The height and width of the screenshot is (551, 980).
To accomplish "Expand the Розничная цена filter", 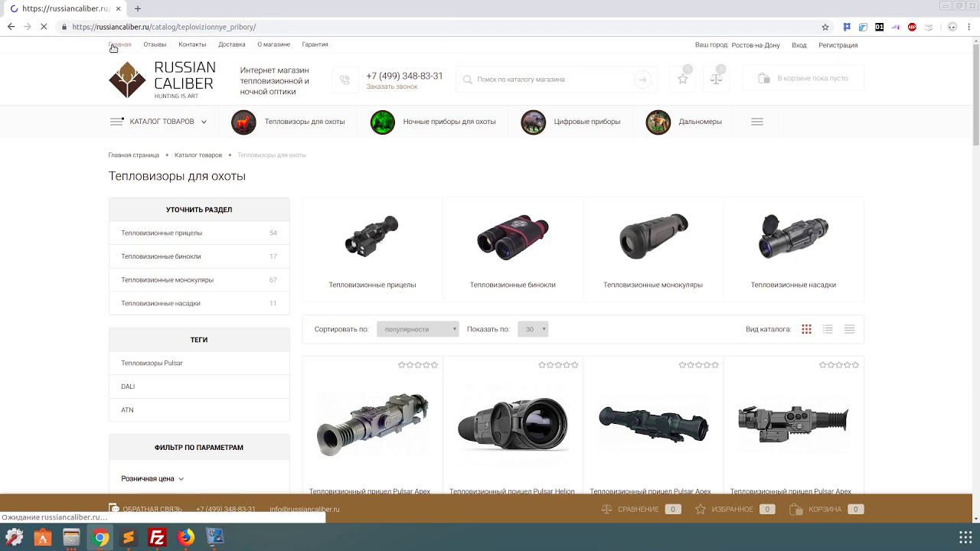I will point(152,478).
